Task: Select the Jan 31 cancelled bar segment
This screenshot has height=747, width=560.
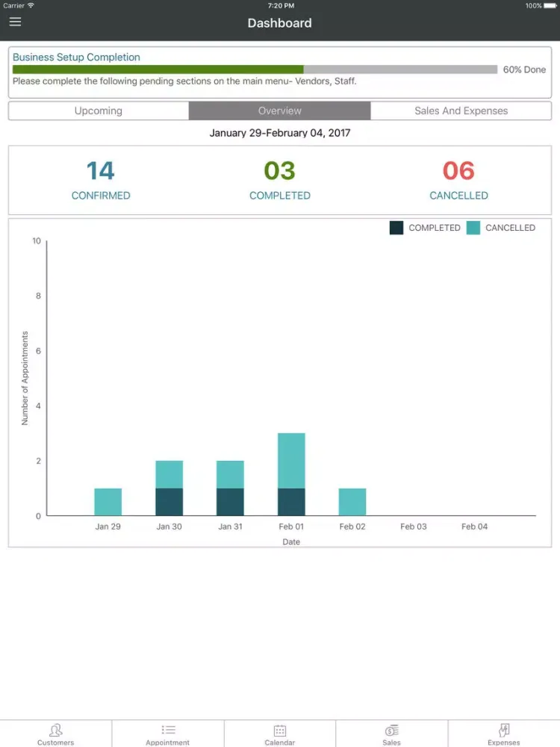Action: tap(230, 474)
